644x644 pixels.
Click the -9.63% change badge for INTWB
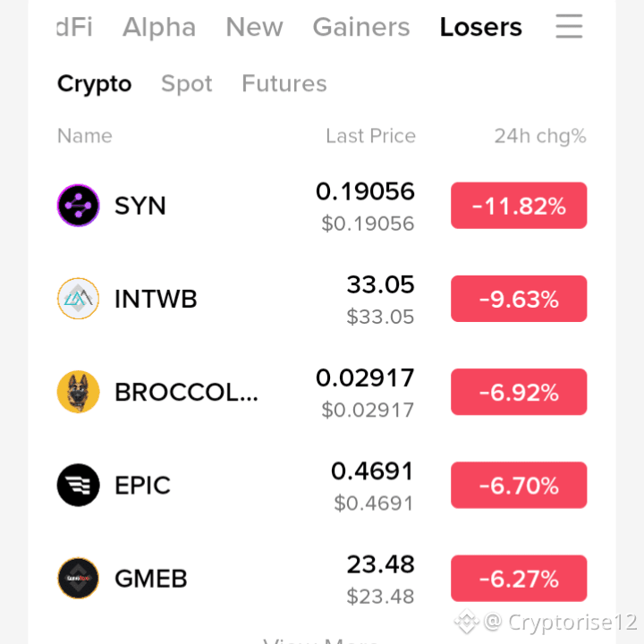coord(519,299)
